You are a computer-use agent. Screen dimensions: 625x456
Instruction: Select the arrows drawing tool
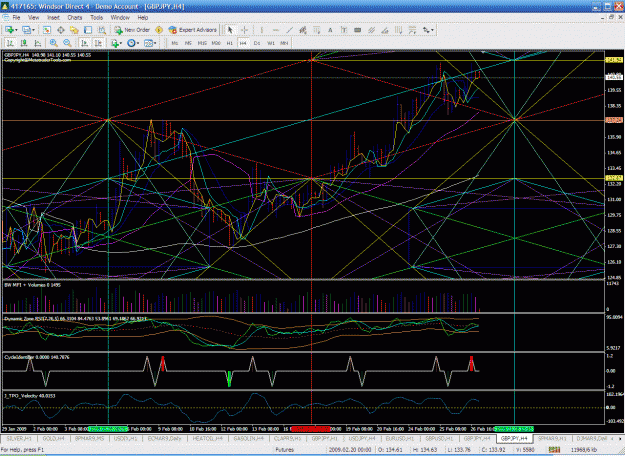pyautogui.click(x=426, y=30)
